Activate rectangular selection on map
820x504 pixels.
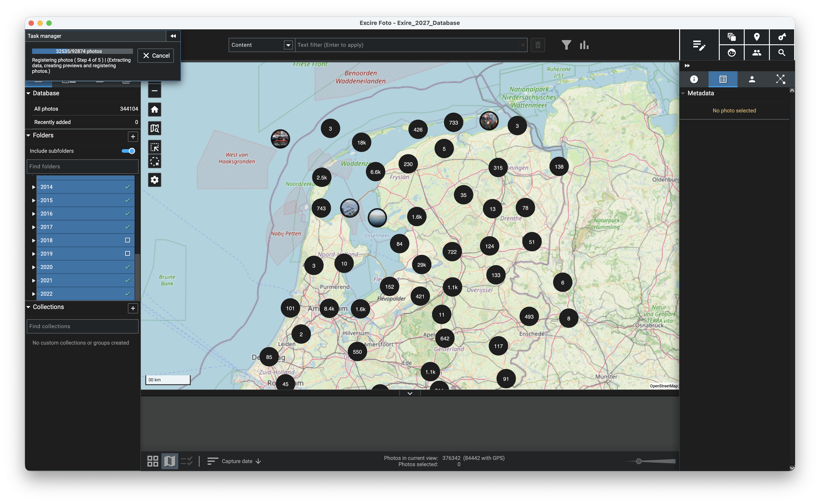[x=154, y=147]
